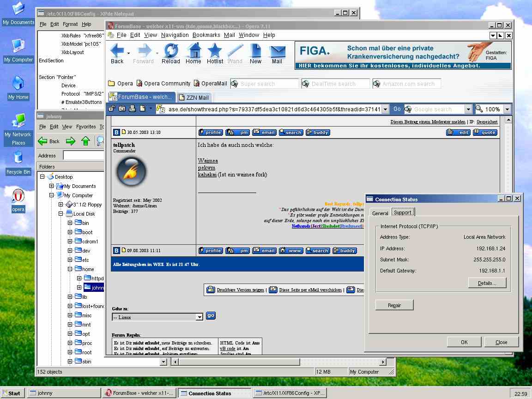This screenshot has width=532, height=399.
Task: Click green forward arrow in johnny window
Action: [71, 141]
